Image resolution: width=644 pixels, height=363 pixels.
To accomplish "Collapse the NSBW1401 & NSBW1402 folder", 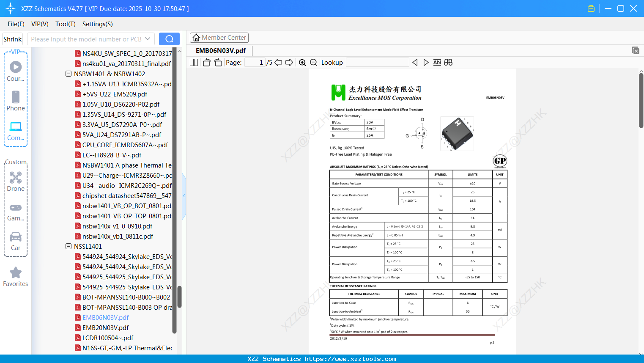I will point(69,74).
